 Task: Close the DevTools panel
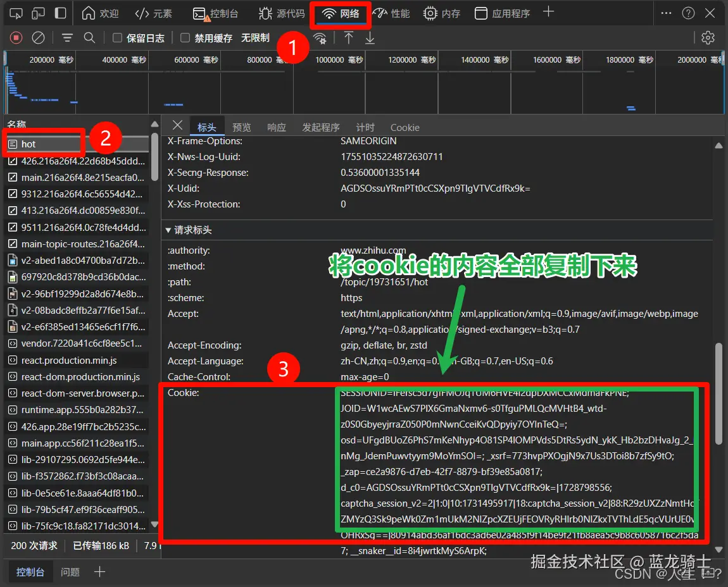click(x=710, y=13)
